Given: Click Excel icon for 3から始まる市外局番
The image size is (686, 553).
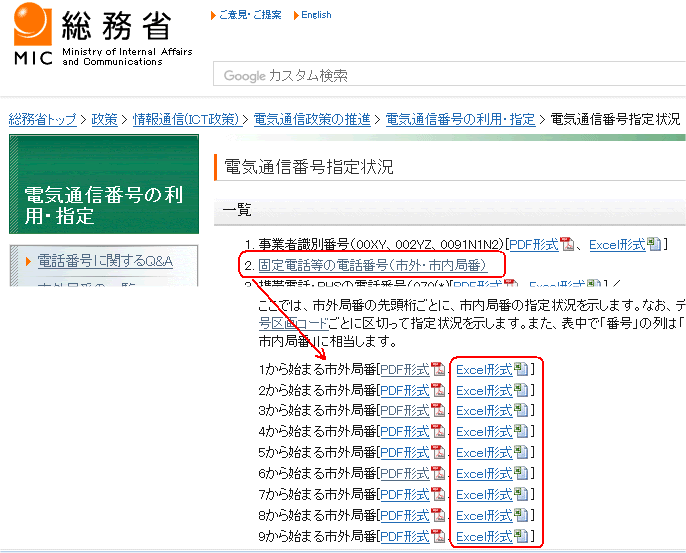Looking at the screenshot, I should point(521,410).
